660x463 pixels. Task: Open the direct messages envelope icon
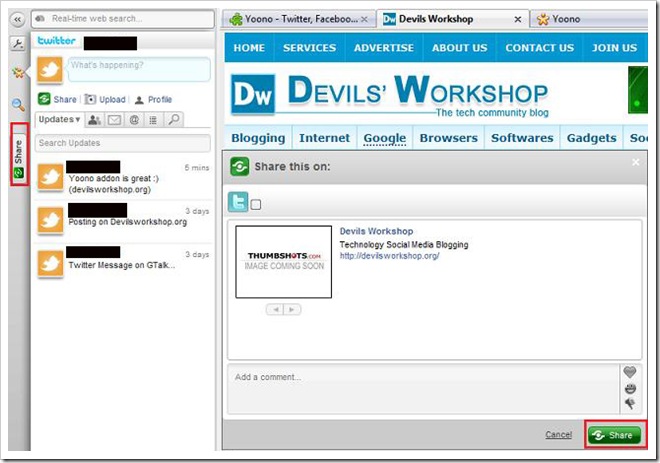114,120
